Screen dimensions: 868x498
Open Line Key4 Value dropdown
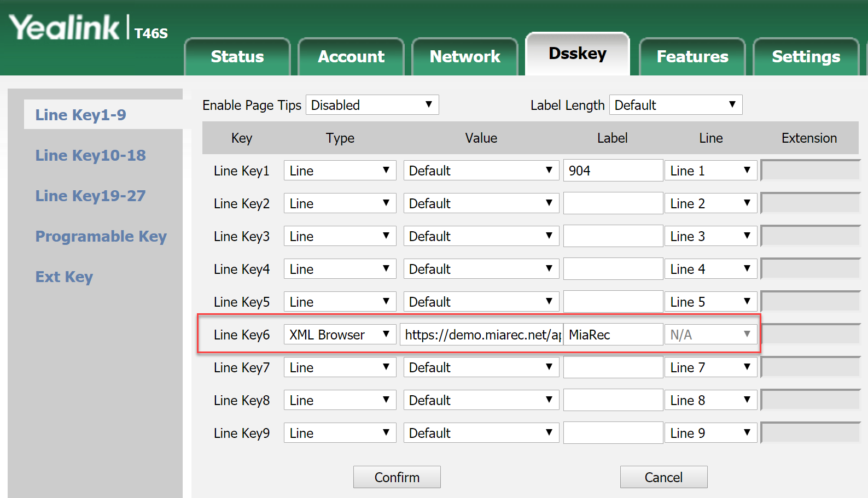[481, 269]
